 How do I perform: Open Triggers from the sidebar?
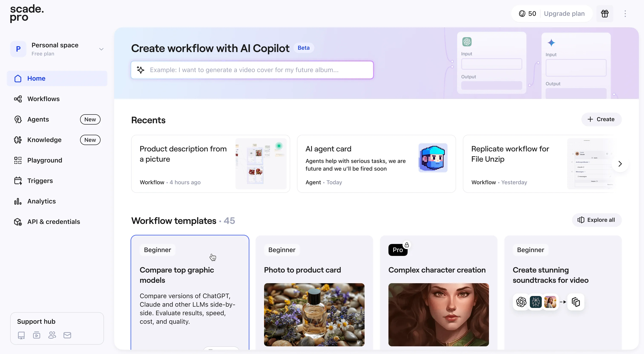click(x=40, y=181)
